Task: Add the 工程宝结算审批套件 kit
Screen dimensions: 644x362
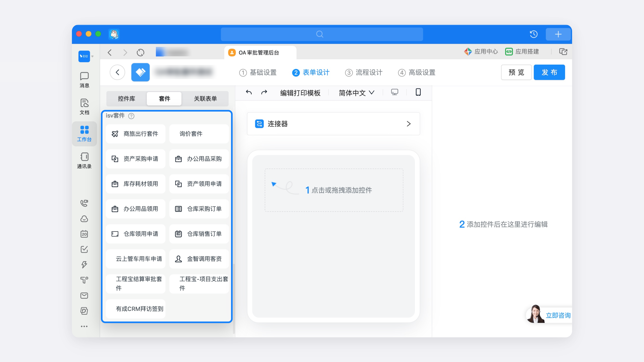Action: (136, 284)
